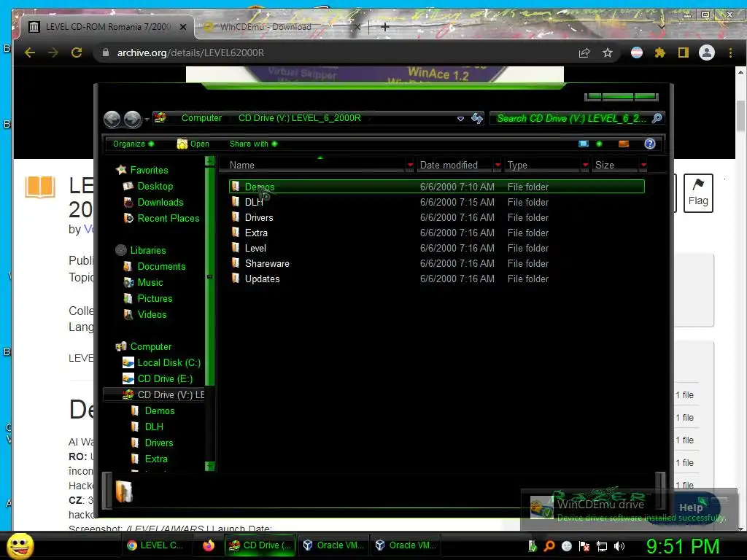Open the browser profile avatar
Screen dimensions: 747x560
(x=706, y=52)
